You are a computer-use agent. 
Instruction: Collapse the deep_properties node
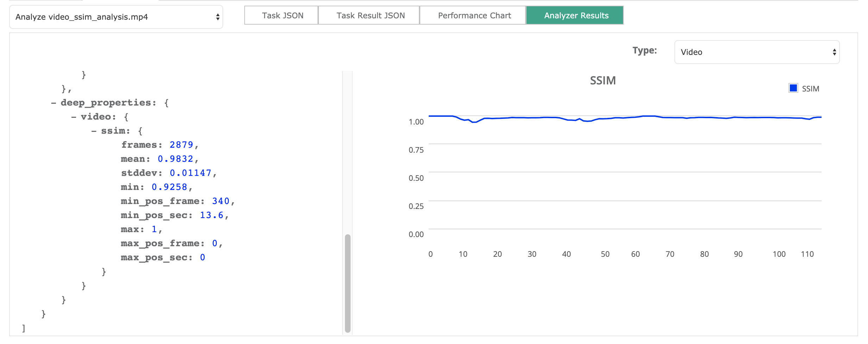[x=54, y=103]
